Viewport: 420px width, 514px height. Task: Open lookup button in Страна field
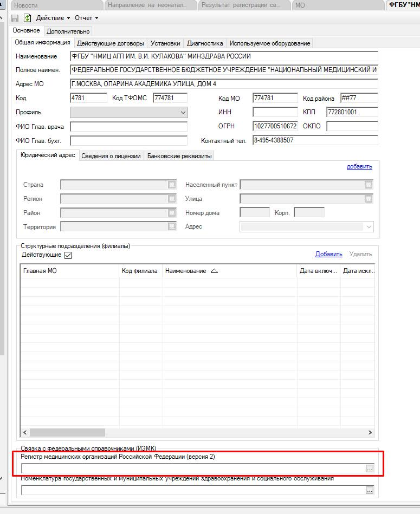172,185
